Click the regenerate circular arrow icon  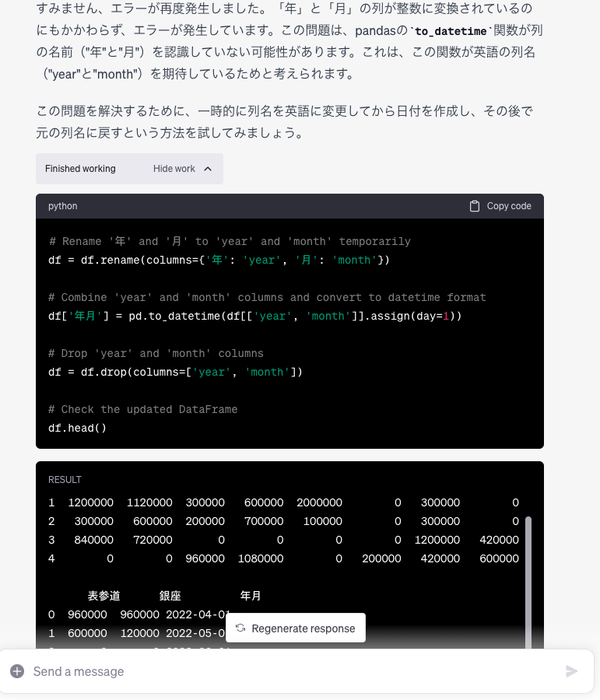[240, 628]
